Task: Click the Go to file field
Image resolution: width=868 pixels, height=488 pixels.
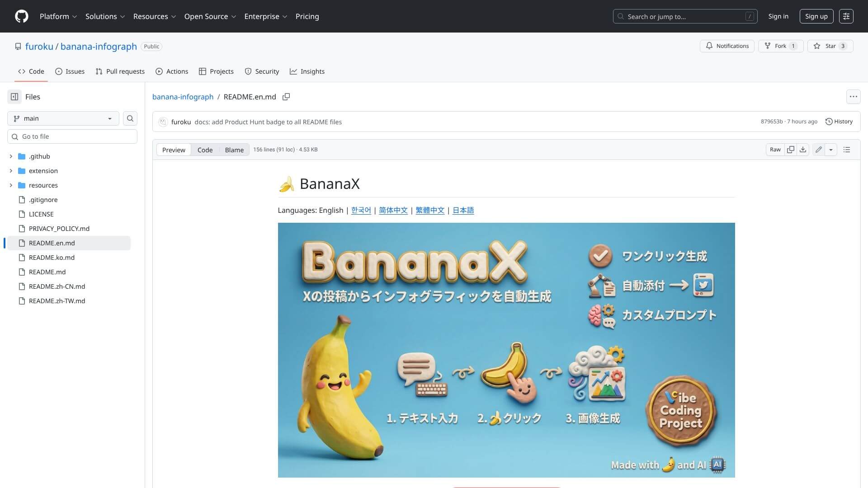Action: (x=72, y=136)
